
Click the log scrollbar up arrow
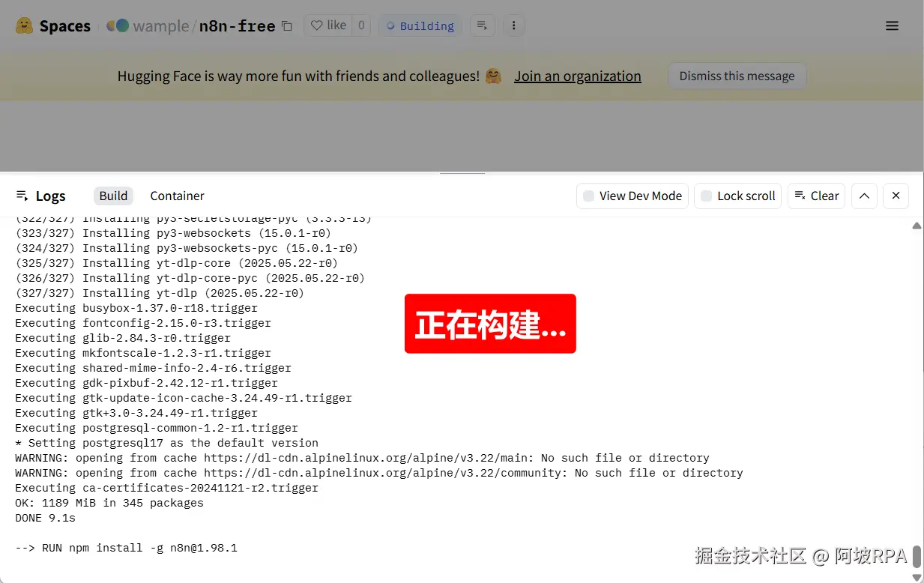pyautogui.click(x=917, y=226)
